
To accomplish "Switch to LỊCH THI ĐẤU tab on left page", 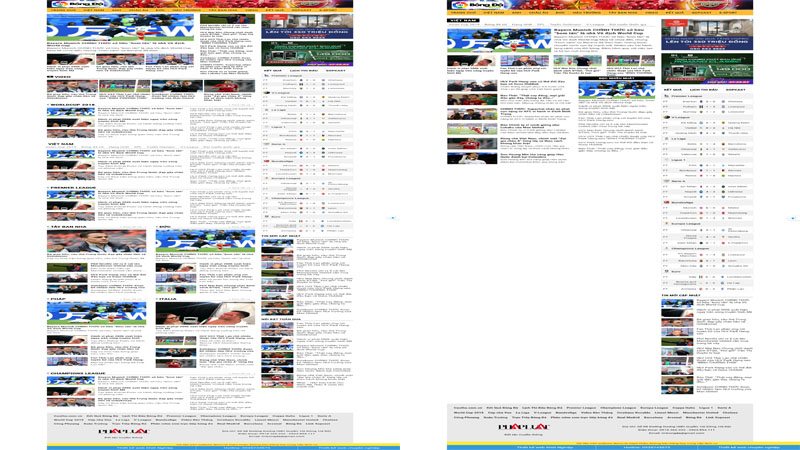I will 304,70.
